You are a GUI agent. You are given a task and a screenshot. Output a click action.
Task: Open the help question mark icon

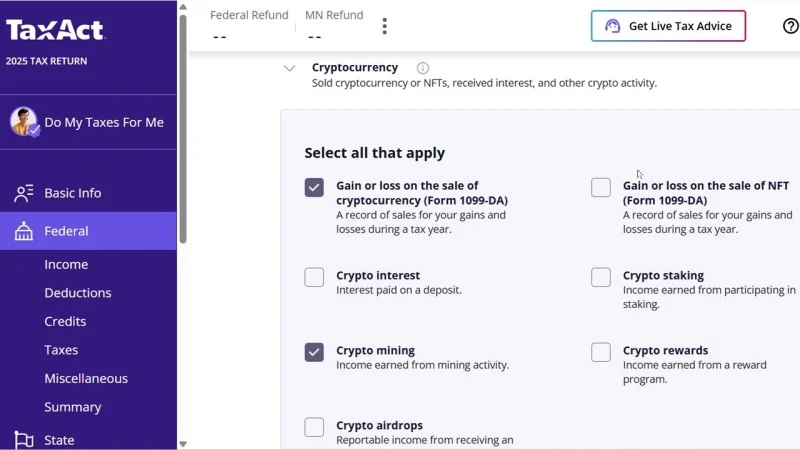[x=790, y=26]
